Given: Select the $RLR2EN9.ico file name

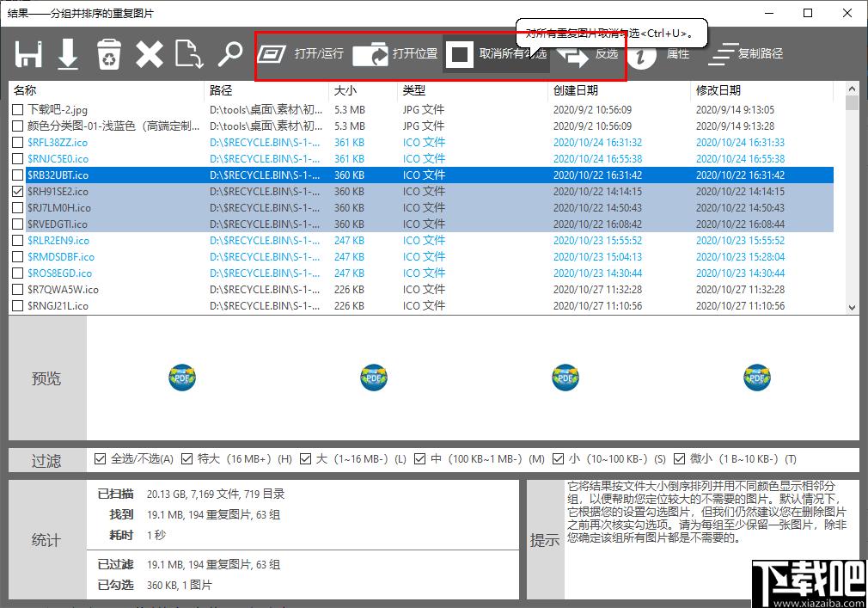Looking at the screenshot, I should pyautogui.click(x=58, y=240).
